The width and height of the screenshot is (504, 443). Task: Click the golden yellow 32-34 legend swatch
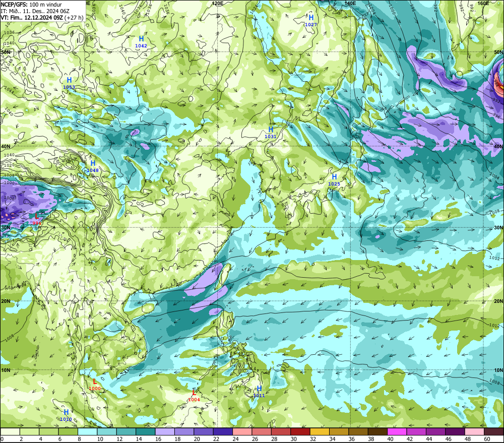coord(320,431)
